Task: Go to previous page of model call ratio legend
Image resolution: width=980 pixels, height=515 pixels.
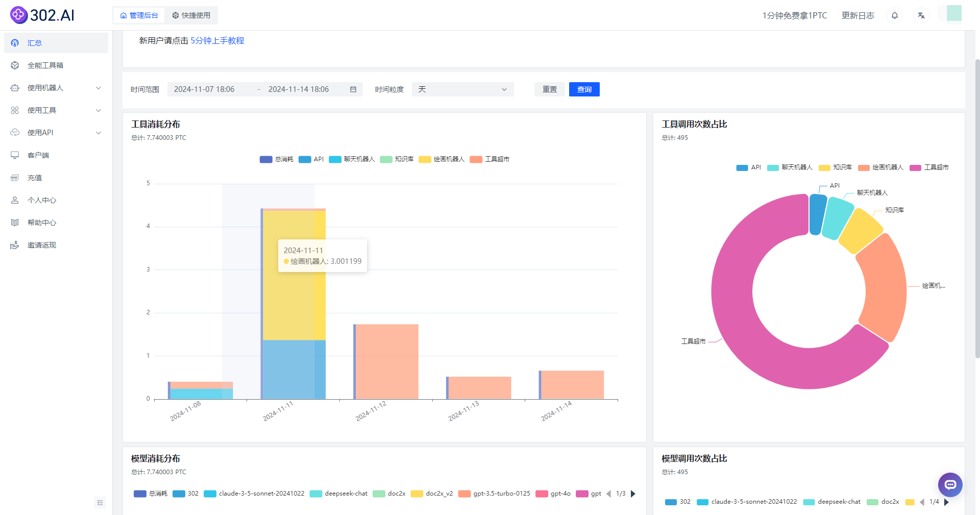Action: click(922, 502)
